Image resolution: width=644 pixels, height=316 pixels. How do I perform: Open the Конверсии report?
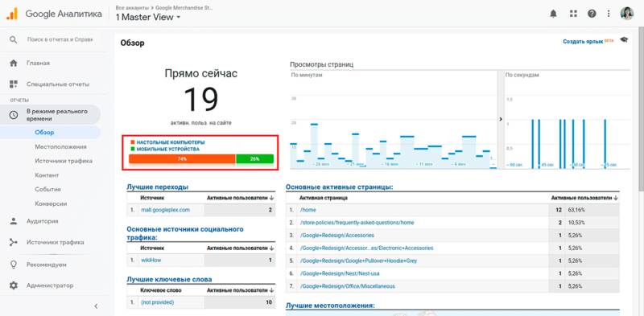pyautogui.click(x=51, y=203)
